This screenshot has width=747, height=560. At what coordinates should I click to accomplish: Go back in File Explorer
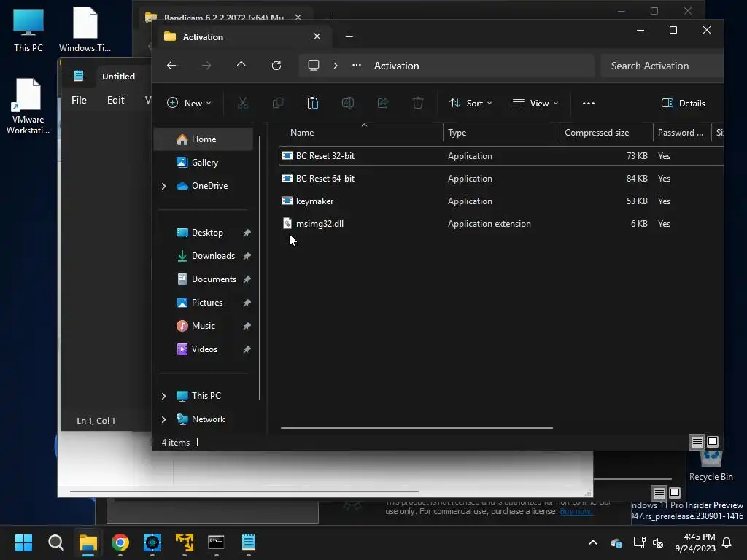point(171,66)
